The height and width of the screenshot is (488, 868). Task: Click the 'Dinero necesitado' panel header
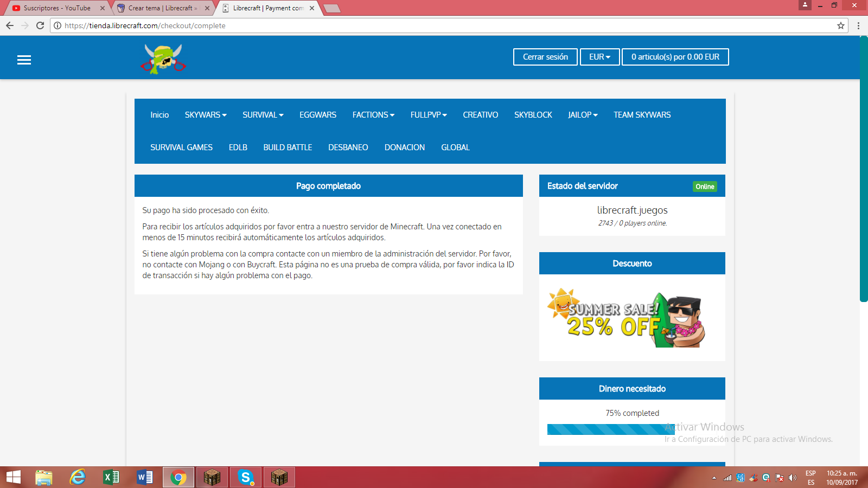click(x=632, y=389)
